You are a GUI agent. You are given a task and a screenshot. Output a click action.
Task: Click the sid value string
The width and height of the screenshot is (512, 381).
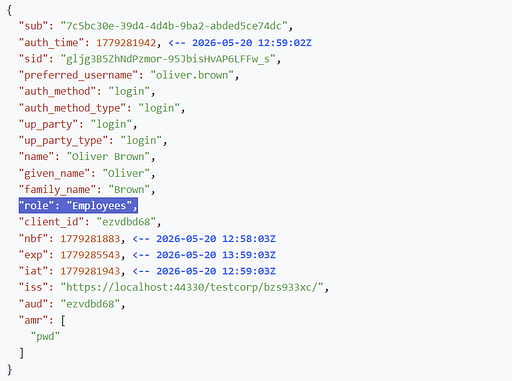[168, 59]
